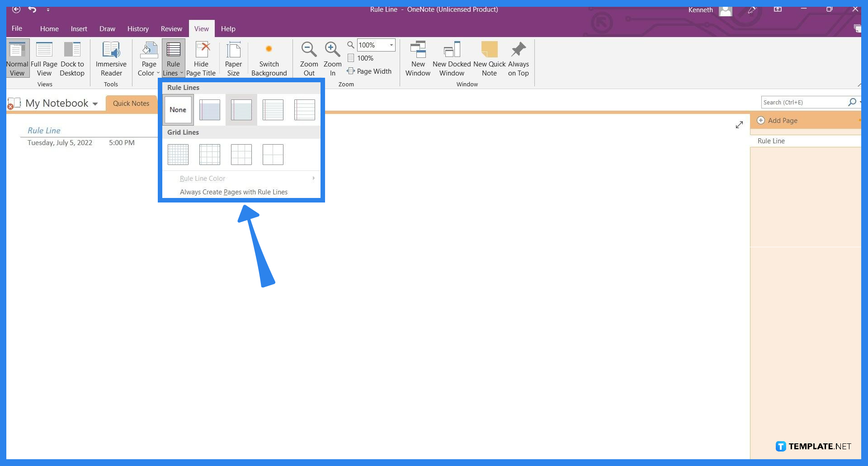Activate Dock to Desktop
The width and height of the screenshot is (868, 466).
click(72, 58)
